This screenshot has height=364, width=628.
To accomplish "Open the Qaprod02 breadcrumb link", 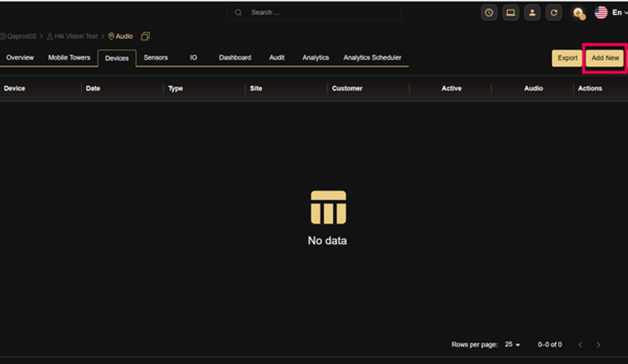I will [x=18, y=36].
